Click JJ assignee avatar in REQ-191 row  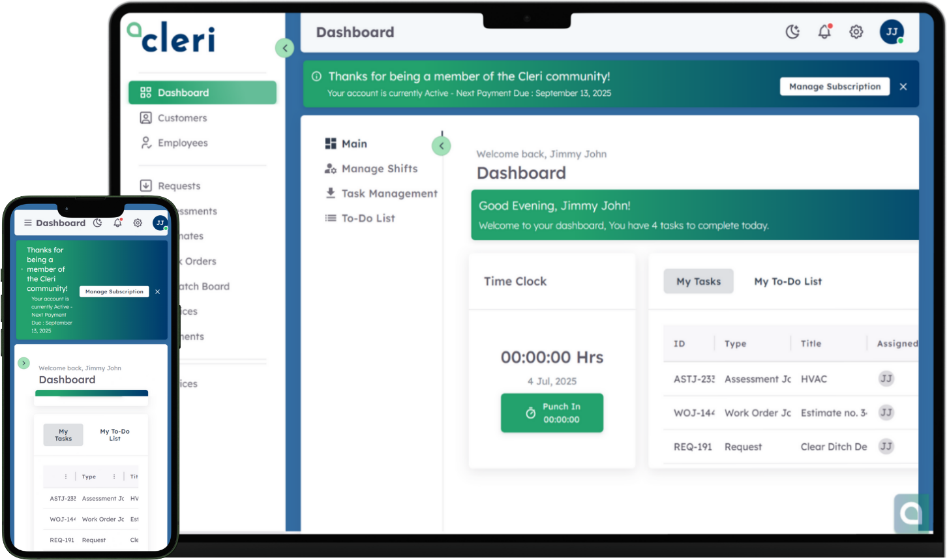click(886, 446)
